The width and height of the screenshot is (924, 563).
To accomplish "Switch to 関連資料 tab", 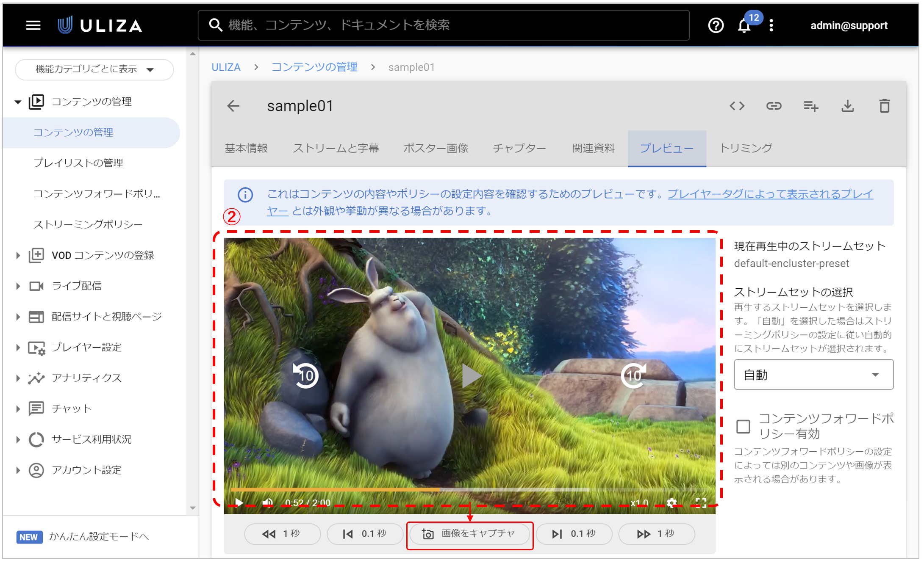I will (x=593, y=148).
